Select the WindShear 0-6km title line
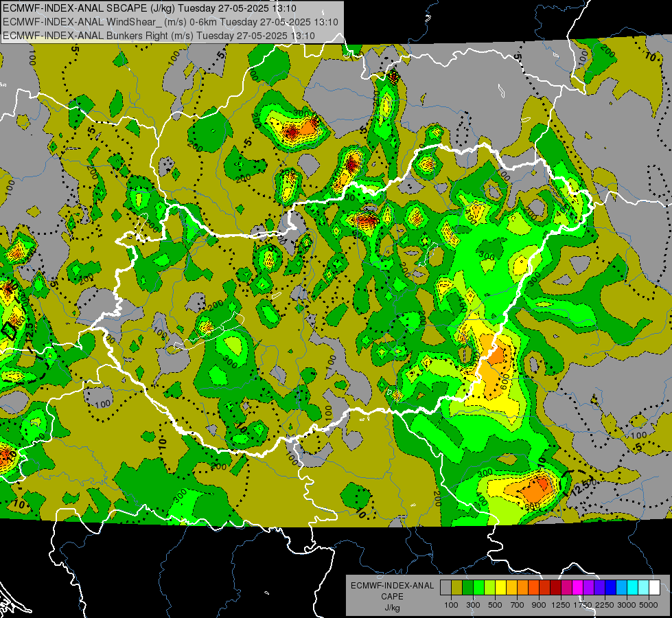 click(170, 22)
